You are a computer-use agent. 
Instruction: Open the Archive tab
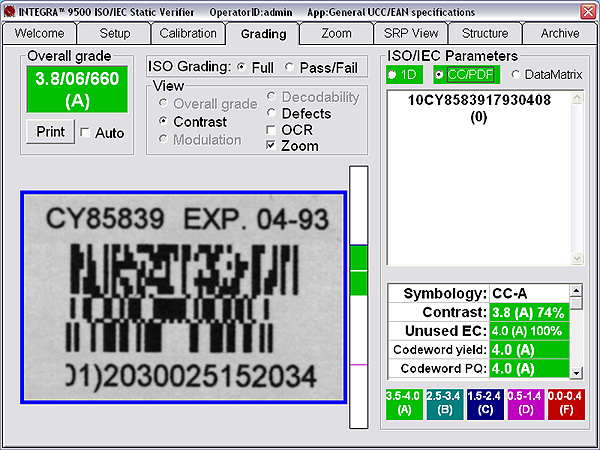click(560, 33)
